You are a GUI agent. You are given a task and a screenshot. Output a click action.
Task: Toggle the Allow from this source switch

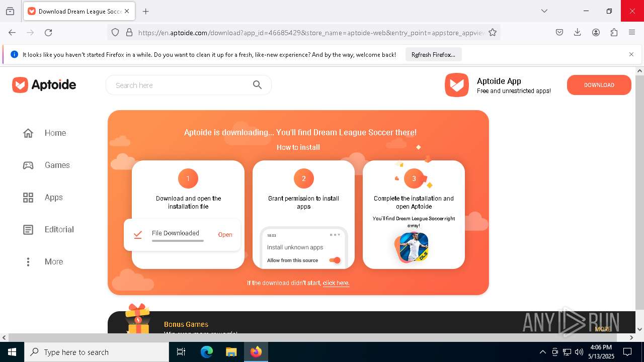[335, 260]
